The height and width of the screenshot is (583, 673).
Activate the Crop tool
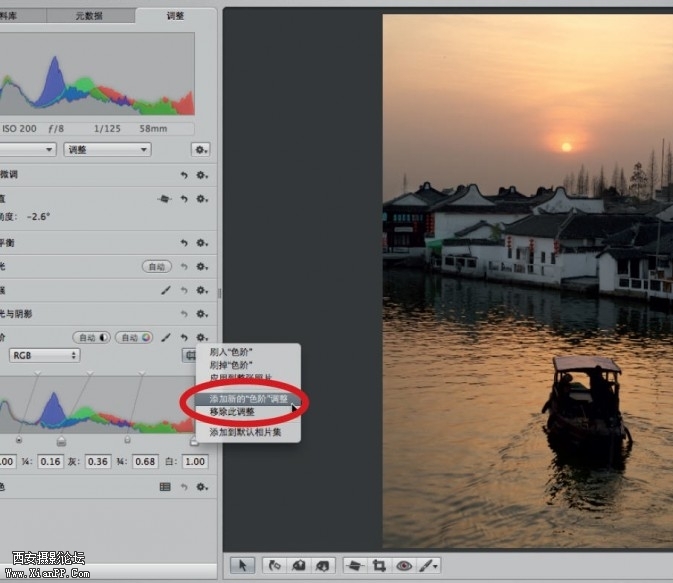coord(379,565)
